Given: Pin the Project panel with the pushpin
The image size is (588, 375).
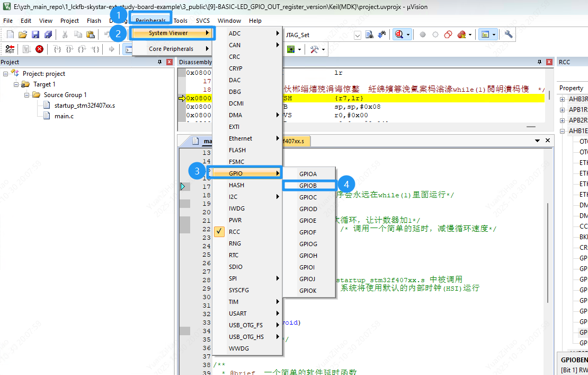Looking at the screenshot, I should click(160, 62).
